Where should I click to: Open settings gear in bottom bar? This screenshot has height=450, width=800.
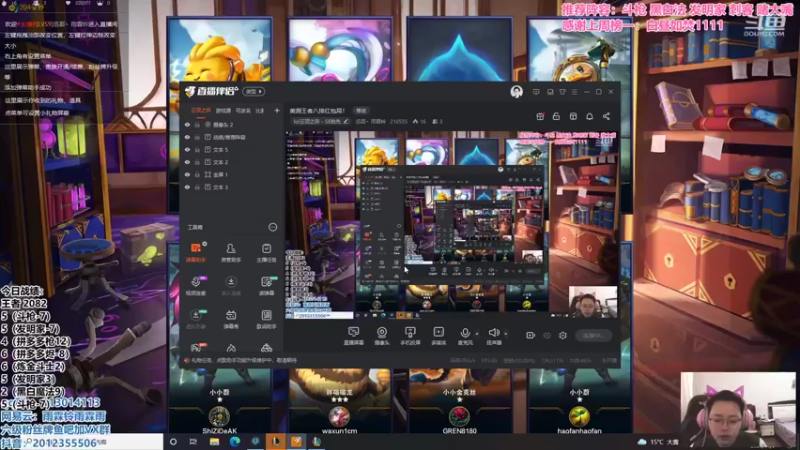[563, 335]
